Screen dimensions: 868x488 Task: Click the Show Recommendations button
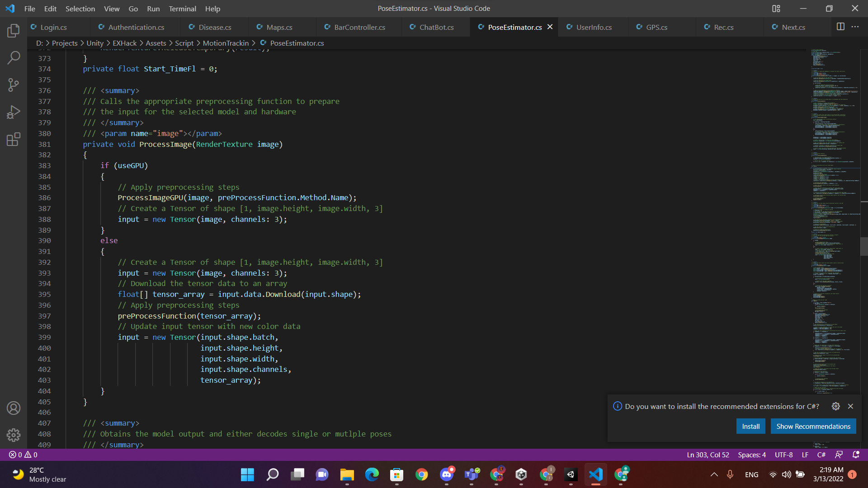(813, 426)
